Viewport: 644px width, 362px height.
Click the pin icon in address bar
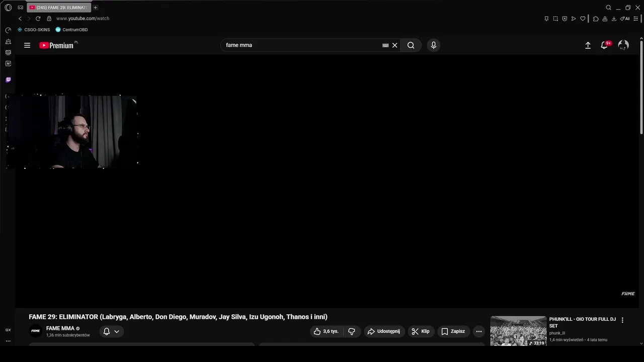pos(546,19)
